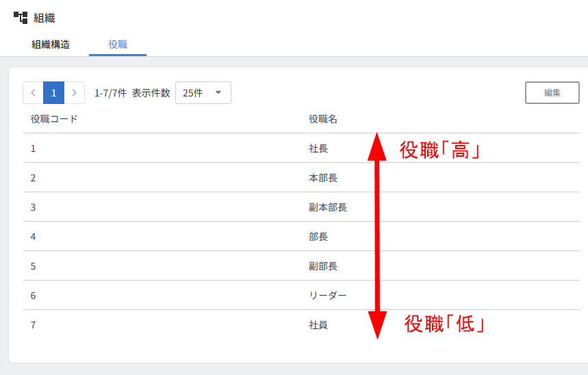
Task: Click position code 7 cell
Action: (34, 325)
